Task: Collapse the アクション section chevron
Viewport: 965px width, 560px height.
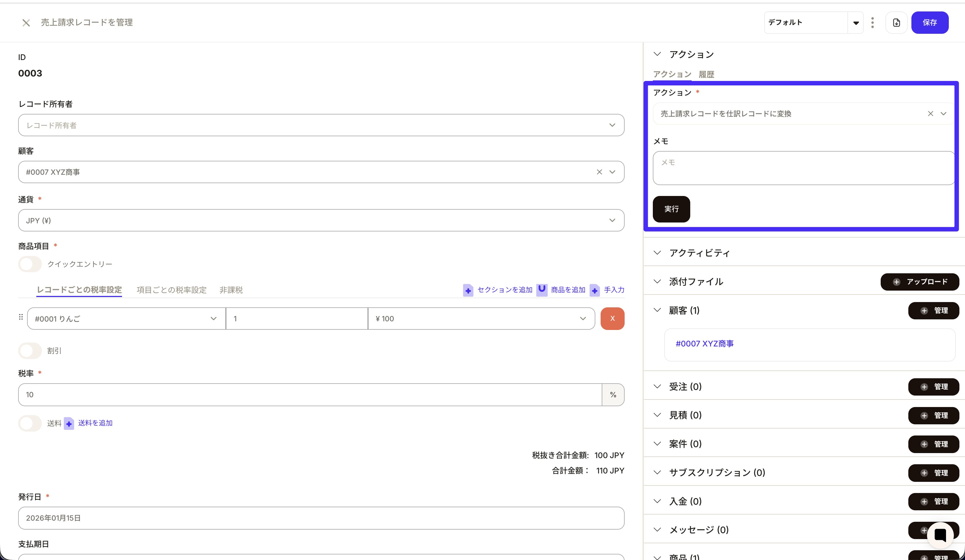Action: coord(657,54)
